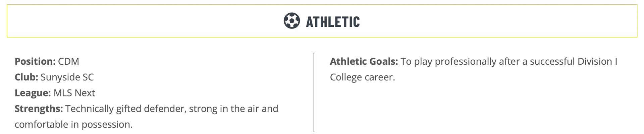644x134 pixels.
Task: Click the Strengths label
Action: (39, 109)
